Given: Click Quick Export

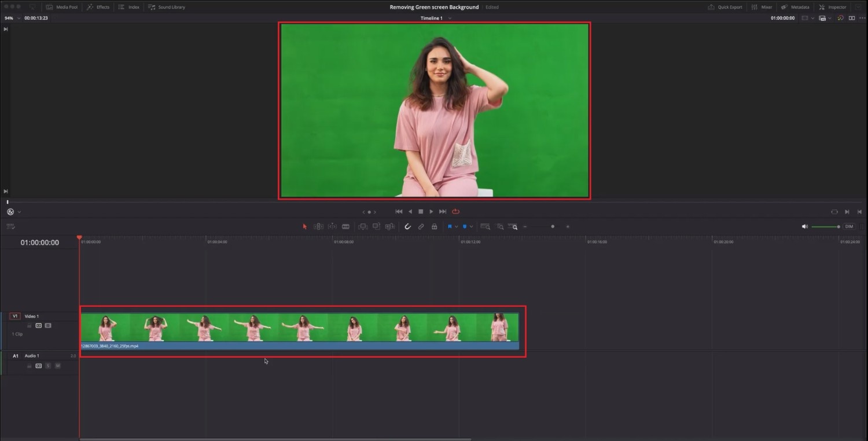Looking at the screenshot, I should point(725,7).
